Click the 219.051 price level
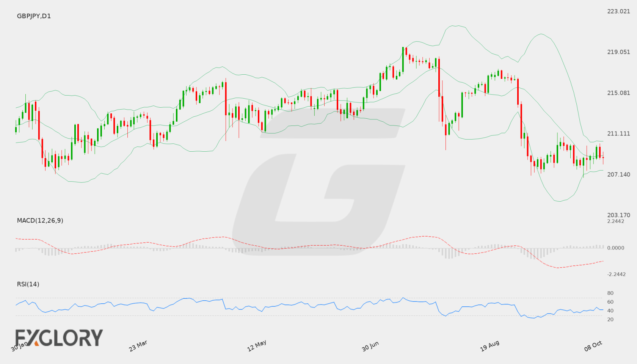This screenshot has width=637, height=364. [x=618, y=52]
